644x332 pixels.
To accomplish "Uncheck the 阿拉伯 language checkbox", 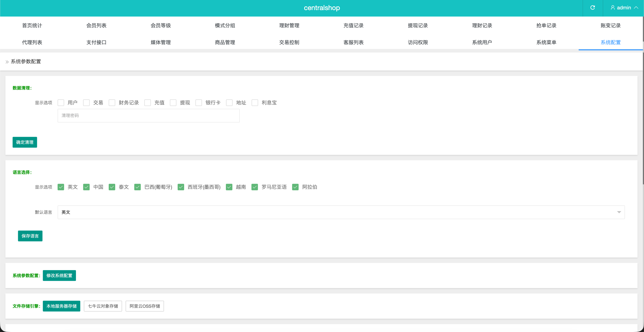I will click(295, 187).
